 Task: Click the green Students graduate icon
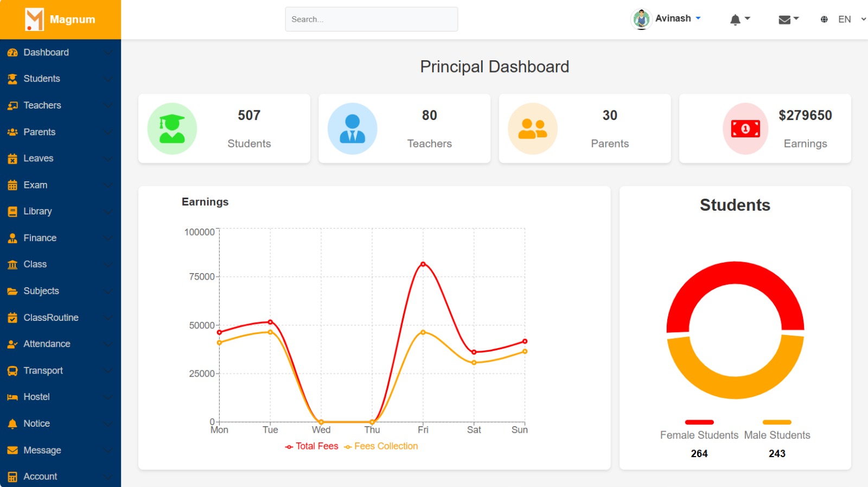[x=172, y=129]
